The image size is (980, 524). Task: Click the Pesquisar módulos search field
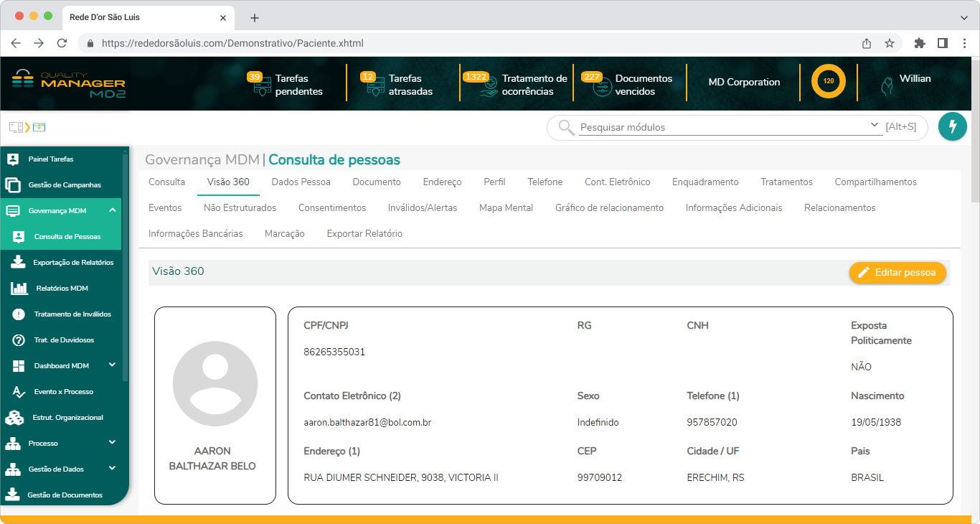coord(717,126)
